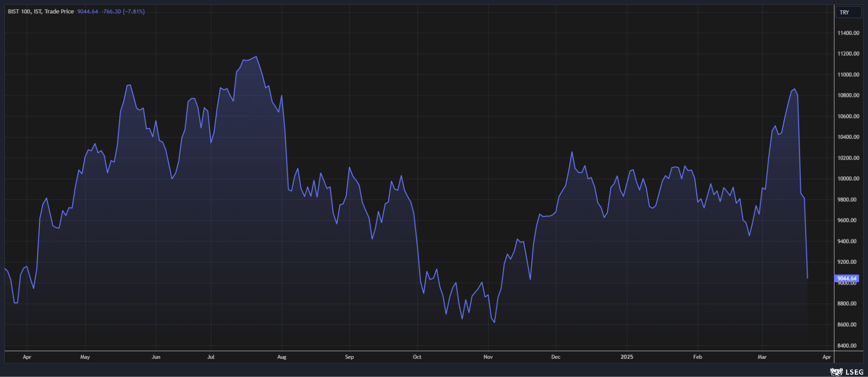Click the Feb date axis label
The image size is (868, 377).
coord(698,357)
